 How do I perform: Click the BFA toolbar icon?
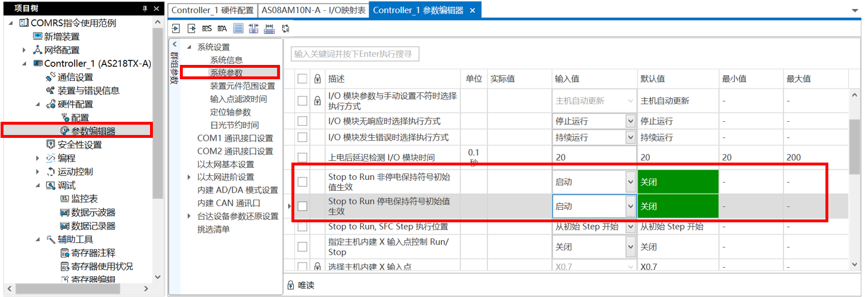point(222,28)
